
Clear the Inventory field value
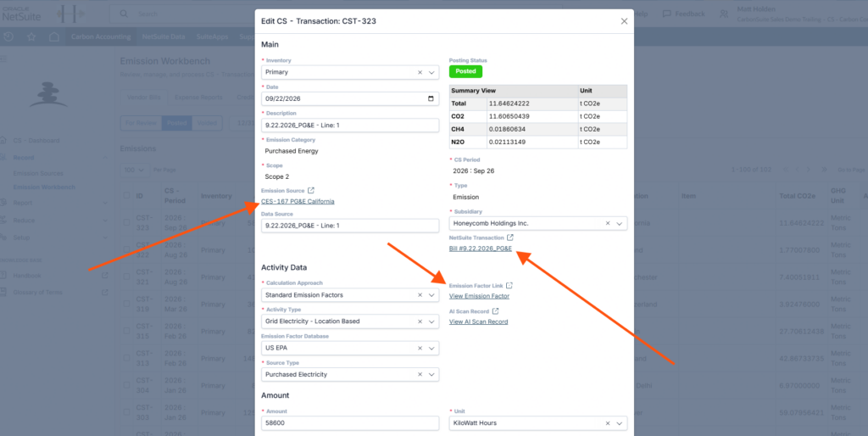click(x=420, y=72)
